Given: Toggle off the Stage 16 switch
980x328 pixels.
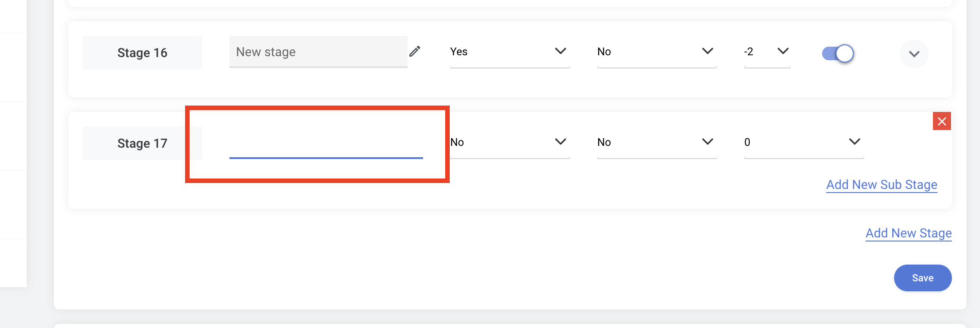Looking at the screenshot, I should 838,53.
